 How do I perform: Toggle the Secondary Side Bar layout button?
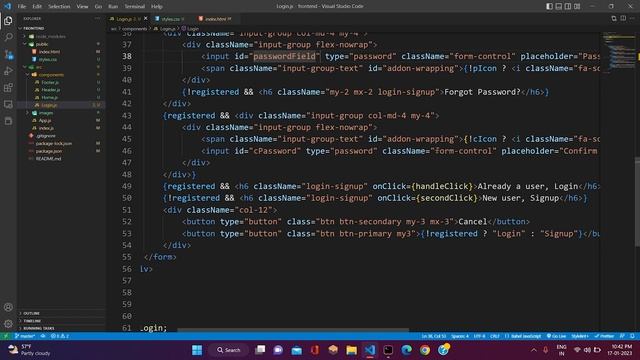(568, 6)
